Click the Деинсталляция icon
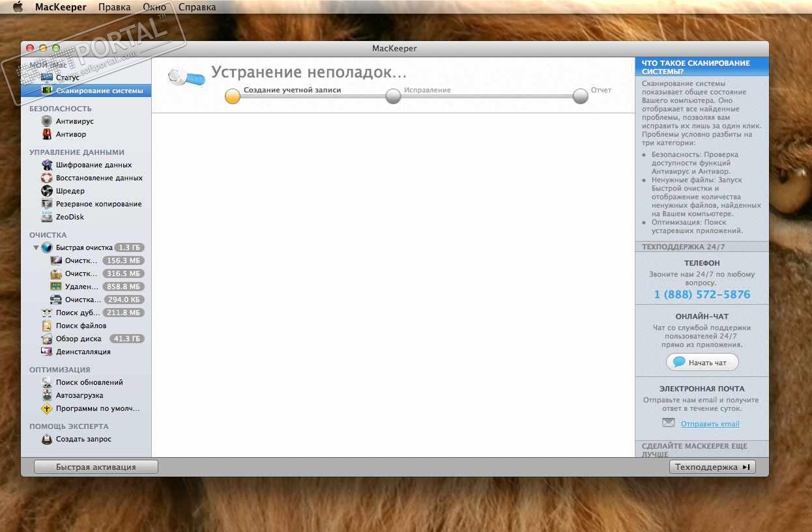Image resolution: width=812 pixels, height=532 pixels. coord(46,352)
